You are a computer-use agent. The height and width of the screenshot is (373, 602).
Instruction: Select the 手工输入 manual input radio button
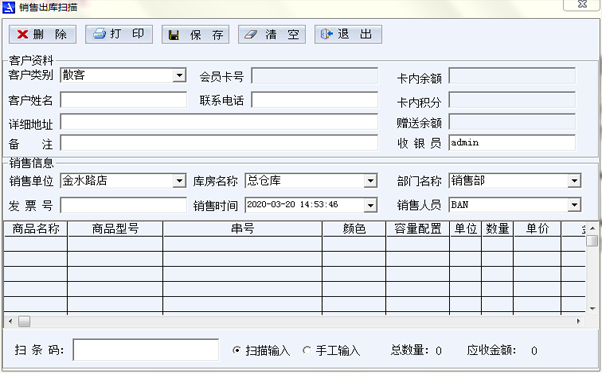click(306, 350)
